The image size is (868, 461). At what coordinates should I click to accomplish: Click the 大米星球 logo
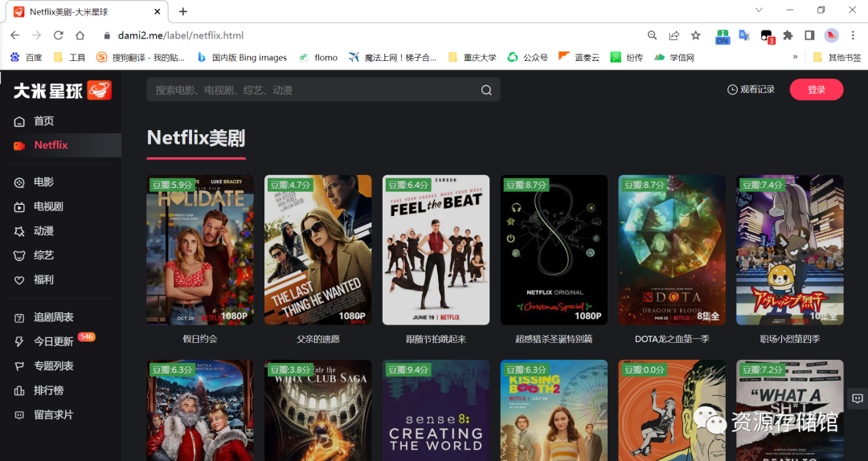[63, 90]
